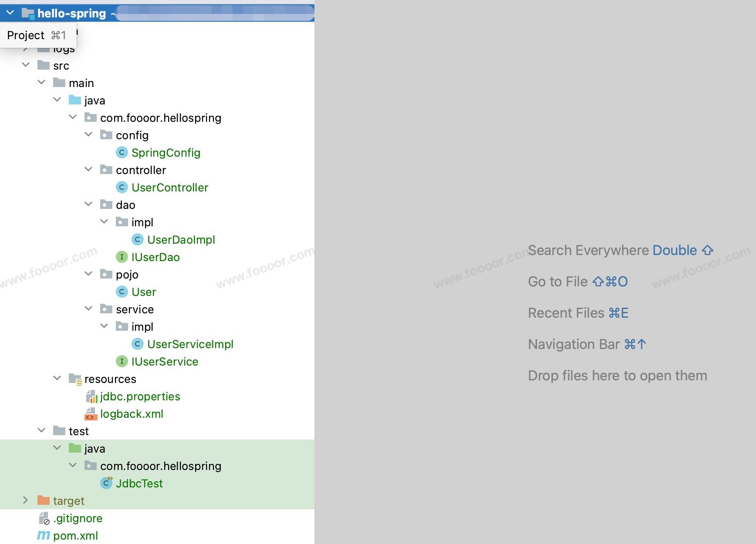
Task: Expand the target folder chevron
Action: (26, 500)
